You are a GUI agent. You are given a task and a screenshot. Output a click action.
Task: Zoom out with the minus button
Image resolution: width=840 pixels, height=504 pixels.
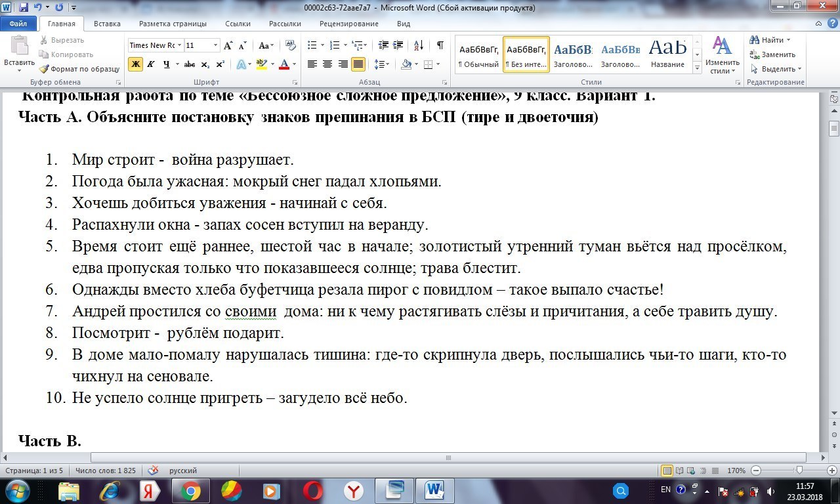click(x=756, y=471)
